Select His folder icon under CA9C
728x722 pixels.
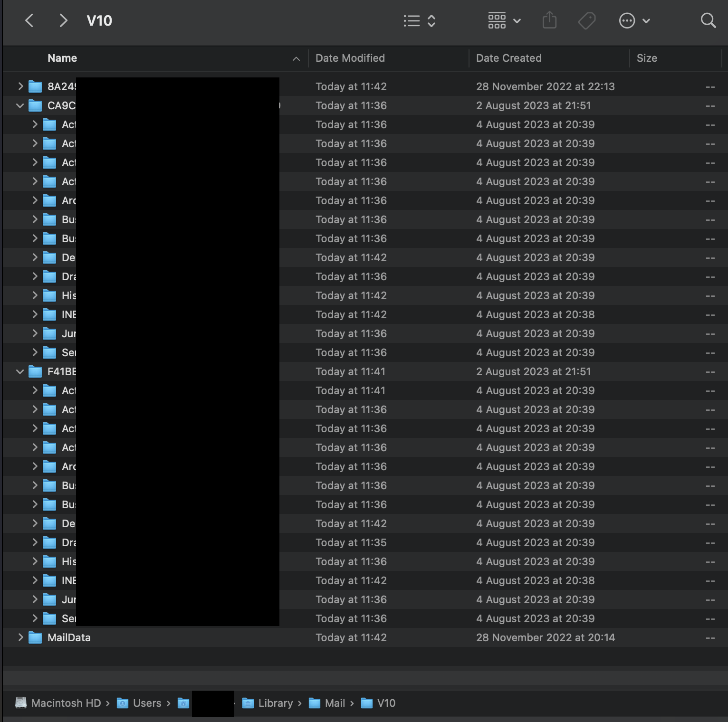(x=49, y=295)
